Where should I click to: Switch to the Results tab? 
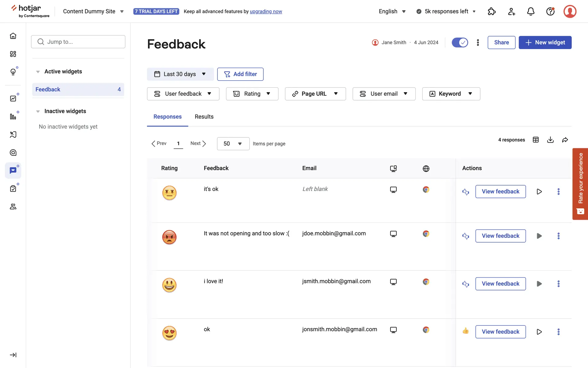tap(204, 117)
